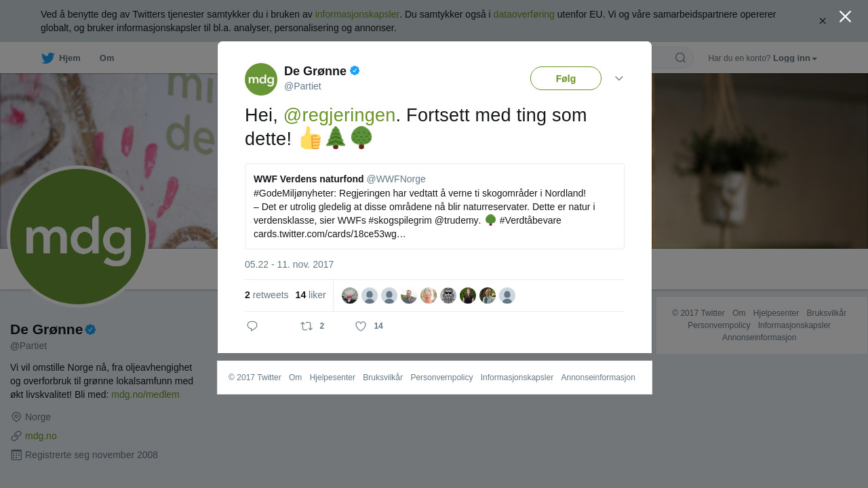
Task: Click the Twitter bird Hjem icon
Action: coord(47,58)
